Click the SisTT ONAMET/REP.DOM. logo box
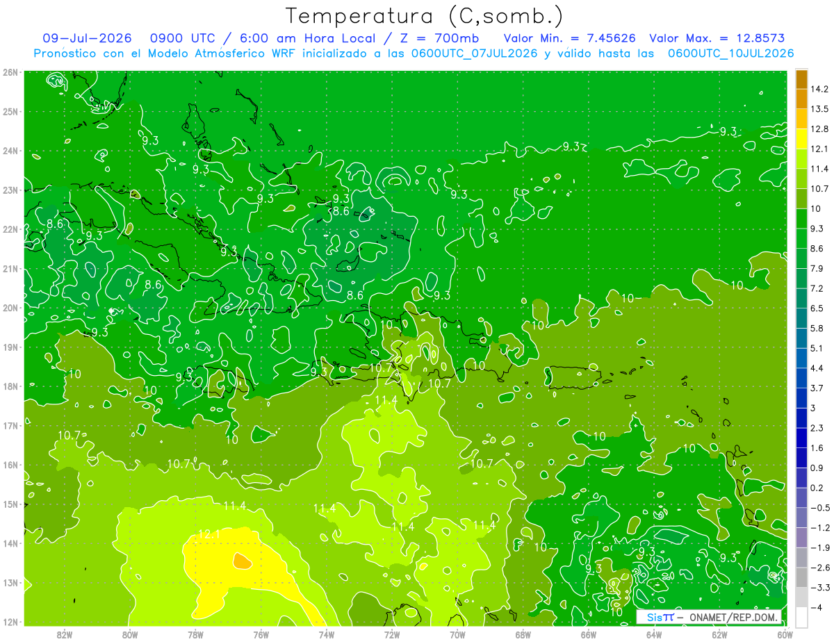This screenshot has width=834, height=644. click(710, 617)
